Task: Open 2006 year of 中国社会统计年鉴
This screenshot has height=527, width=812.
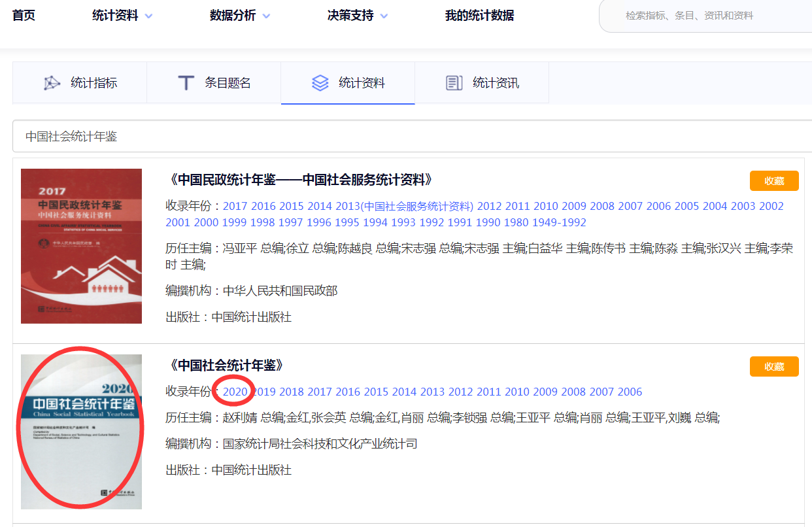Action: (630, 392)
